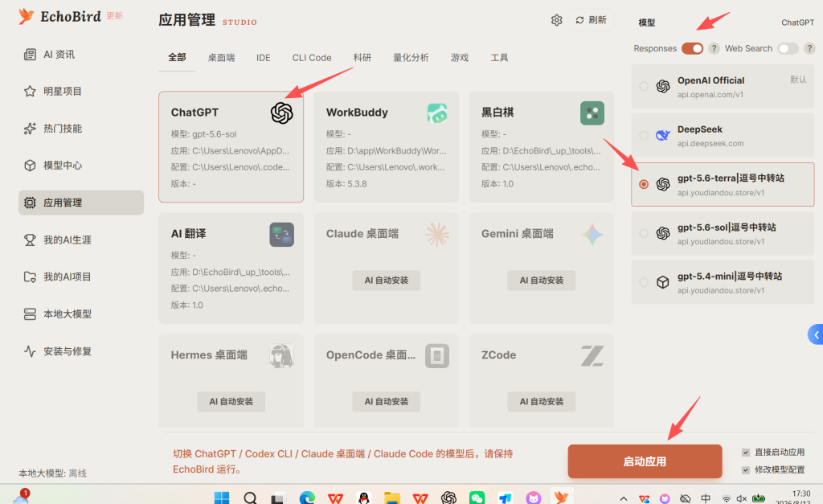This screenshot has width=823, height=504.
Task: Open Microsoft Edge from the taskbar
Action: coord(307,498)
